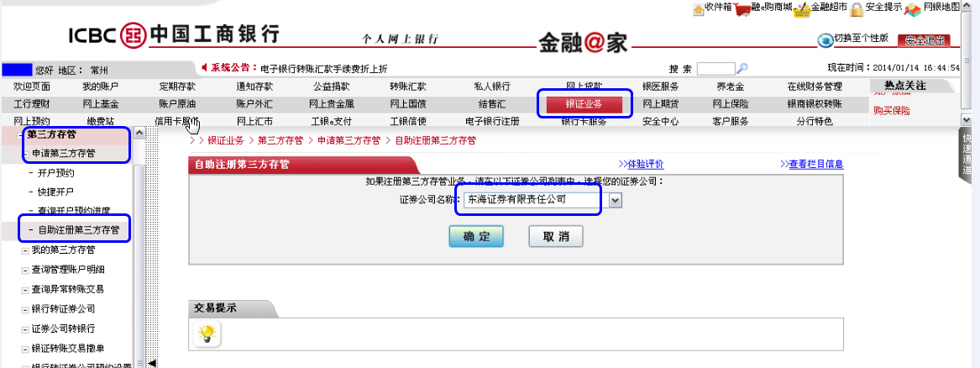This screenshot has height=368, width=980.
Task: Click the 安全退出 logout button
Action: [x=923, y=40]
